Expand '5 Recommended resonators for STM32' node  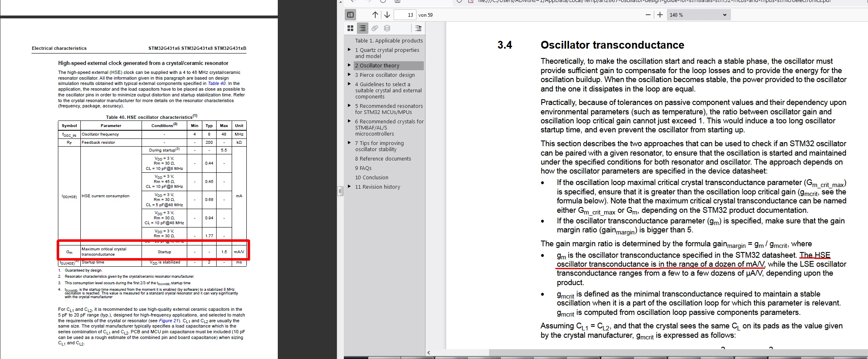pos(349,105)
